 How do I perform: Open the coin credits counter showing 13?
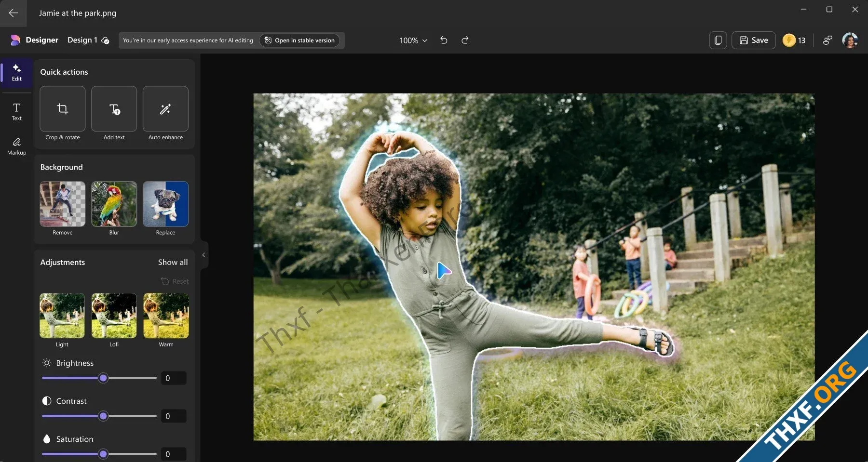coord(794,40)
